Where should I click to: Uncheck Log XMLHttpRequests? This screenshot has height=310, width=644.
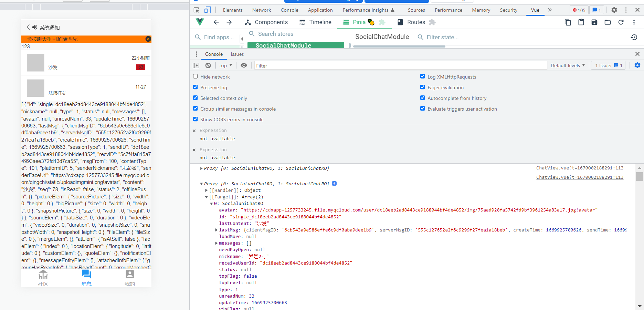423,76
